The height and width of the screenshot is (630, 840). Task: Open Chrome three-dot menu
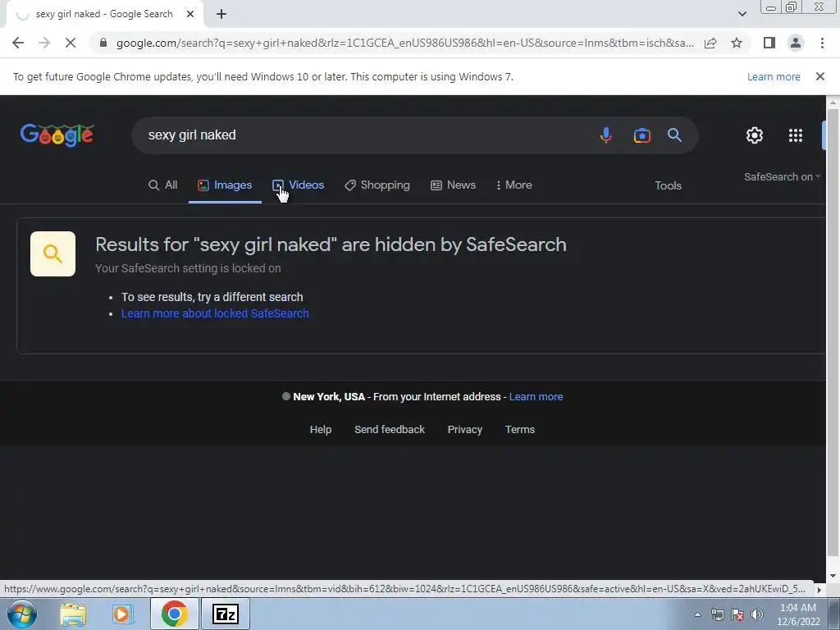point(822,43)
